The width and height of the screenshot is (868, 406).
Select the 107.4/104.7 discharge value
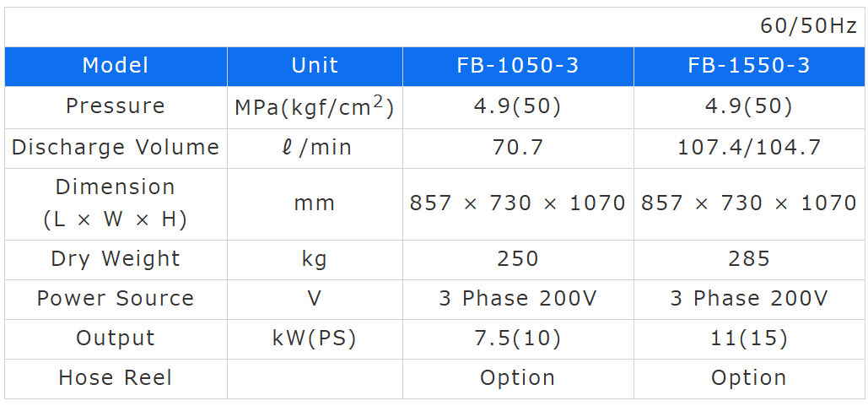749,148
